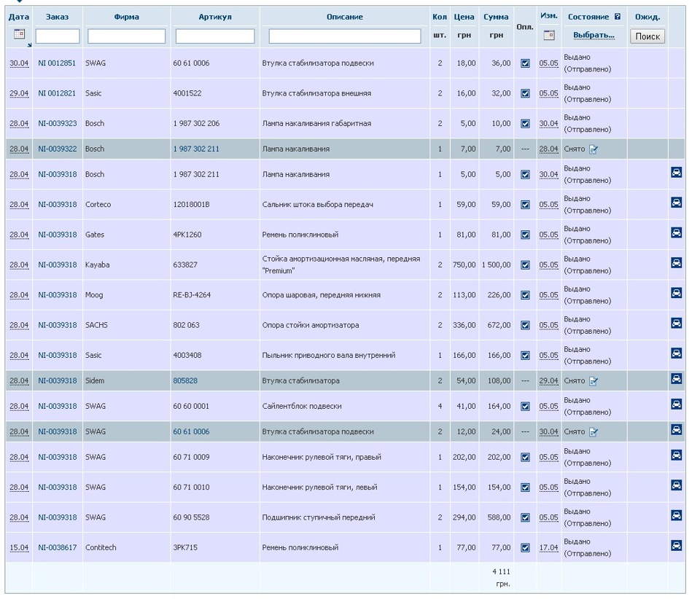This screenshot has width=700, height=599.
Task: Click the help icon next to Состояние
Action: pyautogui.click(x=618, y=17)
